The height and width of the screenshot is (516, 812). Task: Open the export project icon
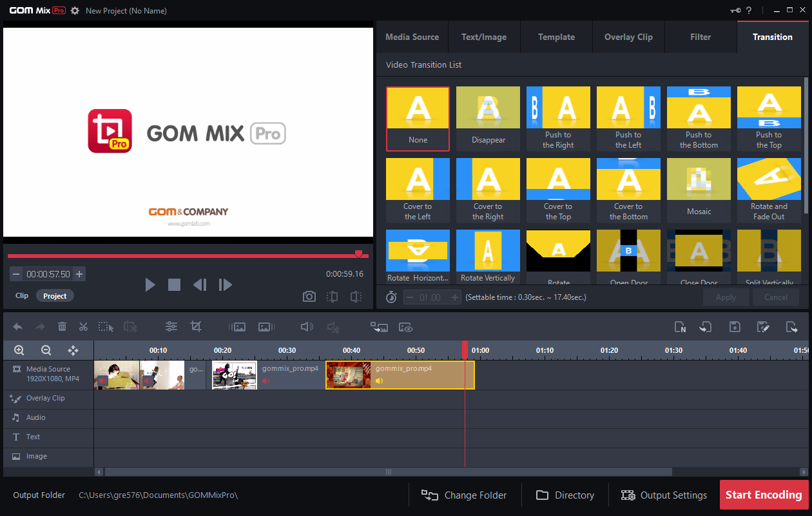pyautogui.click(x=791, y=327)
